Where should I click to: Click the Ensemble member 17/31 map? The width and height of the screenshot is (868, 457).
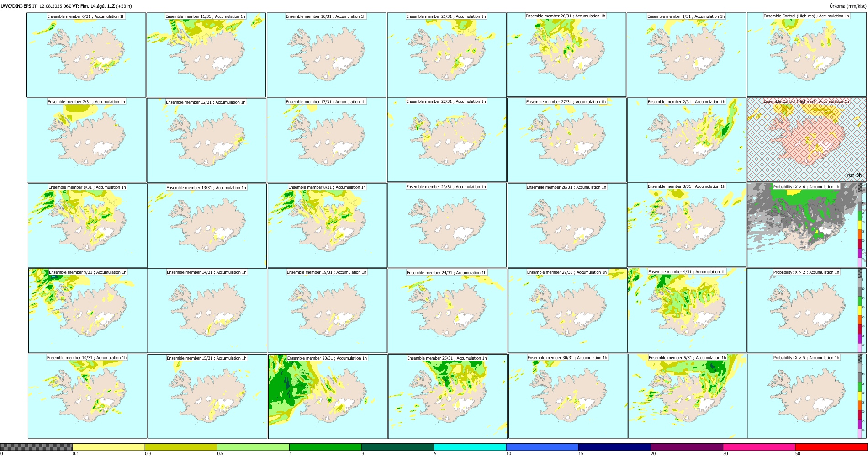click(x=326, y=140)
